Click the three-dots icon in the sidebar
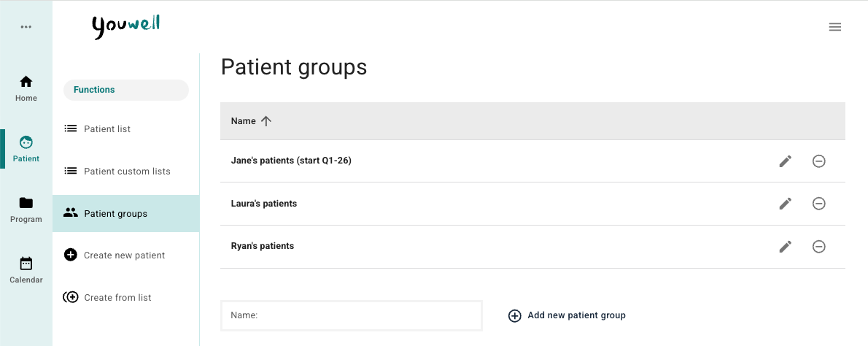 click(26, 27)
